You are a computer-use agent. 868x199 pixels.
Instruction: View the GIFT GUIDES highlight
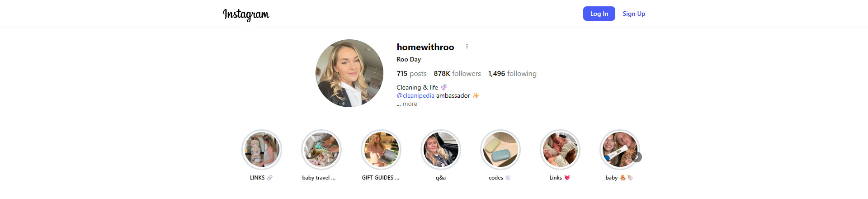click(381, 150)
